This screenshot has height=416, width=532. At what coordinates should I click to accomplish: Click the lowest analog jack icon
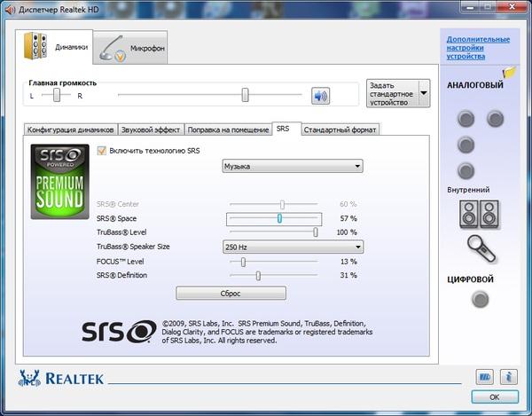tap(465, 170)
